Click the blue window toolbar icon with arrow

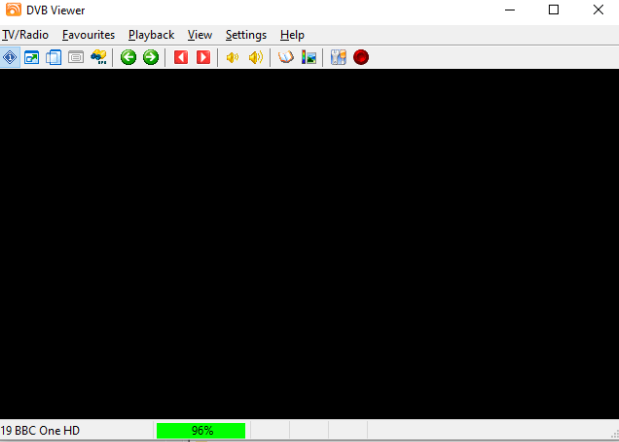[32, 57]
